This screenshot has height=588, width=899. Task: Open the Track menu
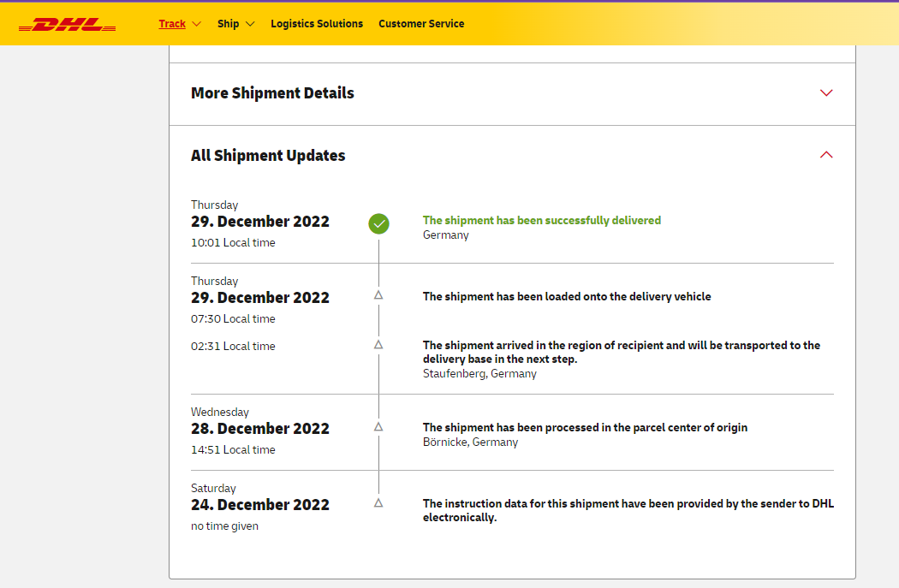click(172, 24)
